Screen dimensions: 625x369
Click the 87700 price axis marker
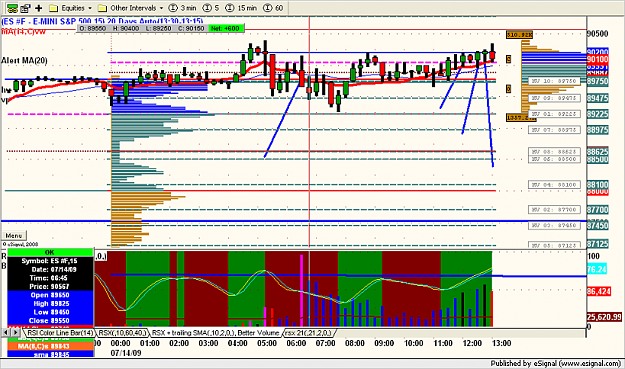click(597, 210)
